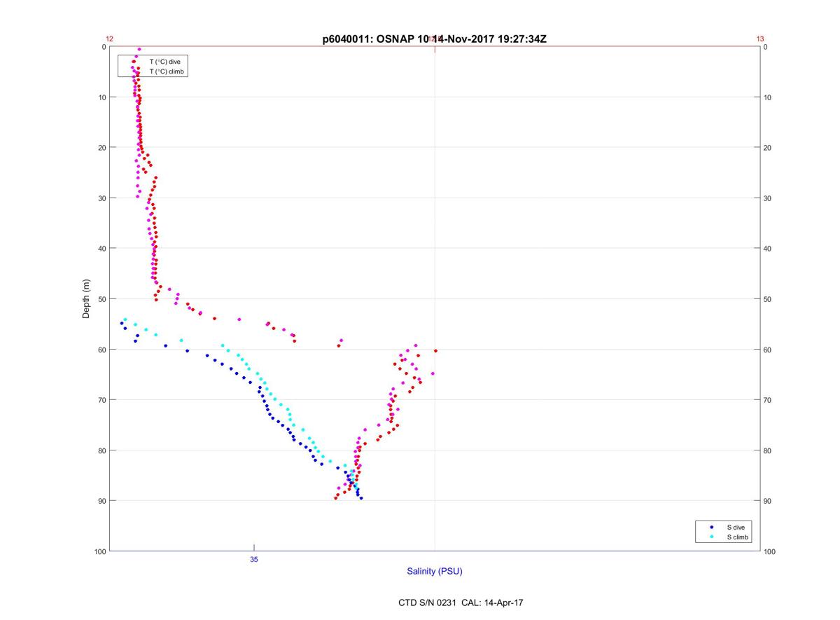
Task: Click the 'Depth (m)' y-axis label
Action: (87, 298)
